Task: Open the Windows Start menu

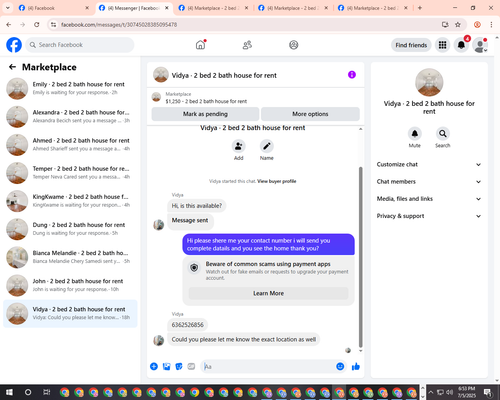Action: (9, 392)
